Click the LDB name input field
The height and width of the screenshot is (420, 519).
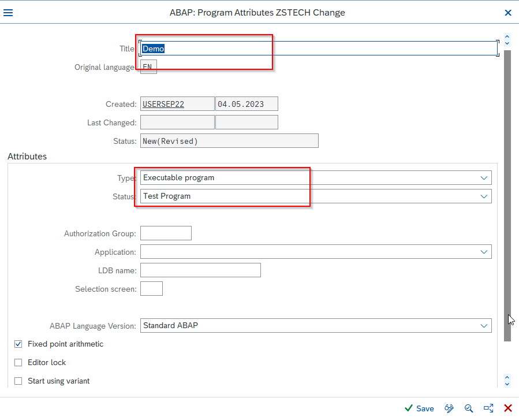(200, 270)
